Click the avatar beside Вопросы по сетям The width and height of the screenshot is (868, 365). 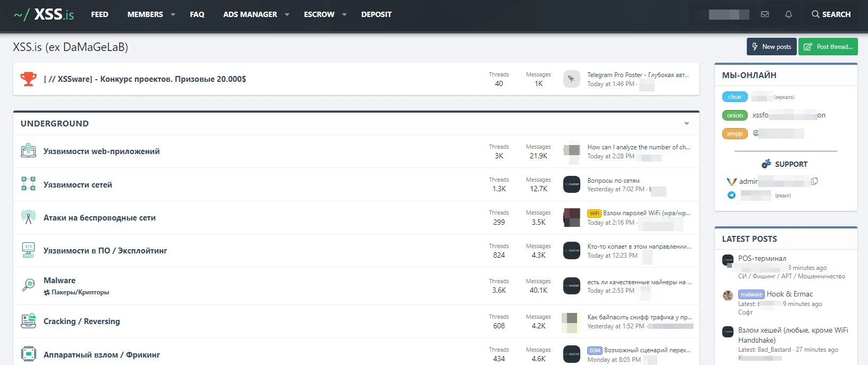pyautogui.click(x=572, y=184)
